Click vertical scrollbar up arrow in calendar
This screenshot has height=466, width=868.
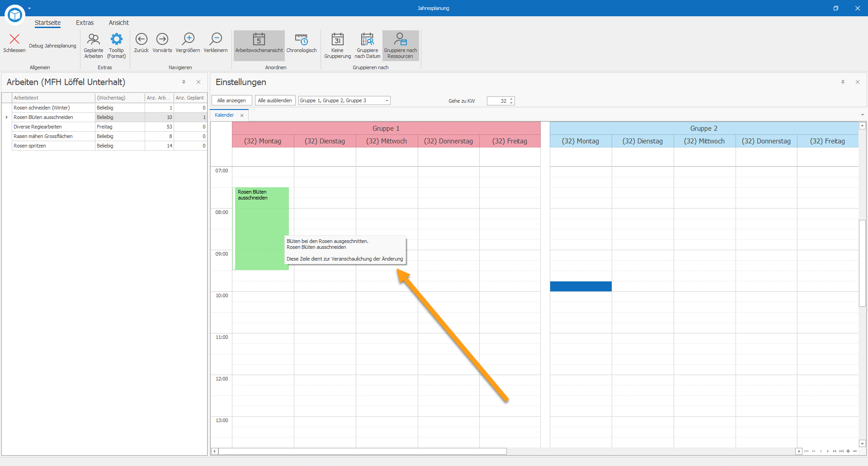tap(862, 126)
